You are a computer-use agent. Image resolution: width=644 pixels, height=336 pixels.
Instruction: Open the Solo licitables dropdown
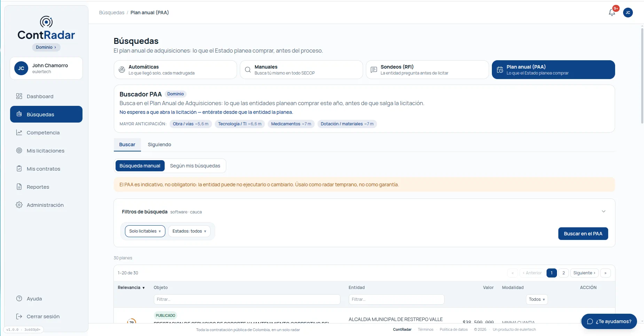click(x=145, y=231)
